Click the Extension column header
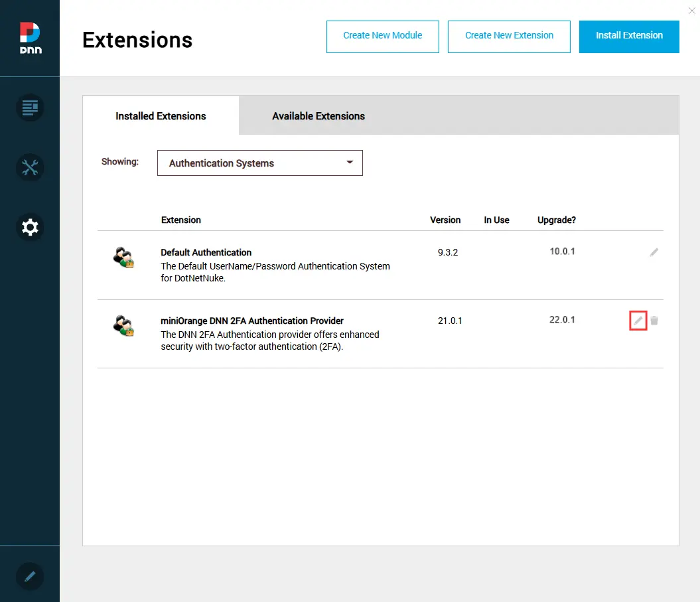Viewport: 700px width, 602px height. [x=180, y=220]
